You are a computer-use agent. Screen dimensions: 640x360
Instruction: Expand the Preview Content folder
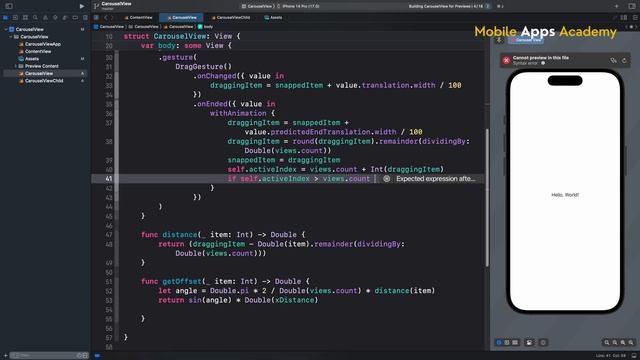[x=16, y=66]
